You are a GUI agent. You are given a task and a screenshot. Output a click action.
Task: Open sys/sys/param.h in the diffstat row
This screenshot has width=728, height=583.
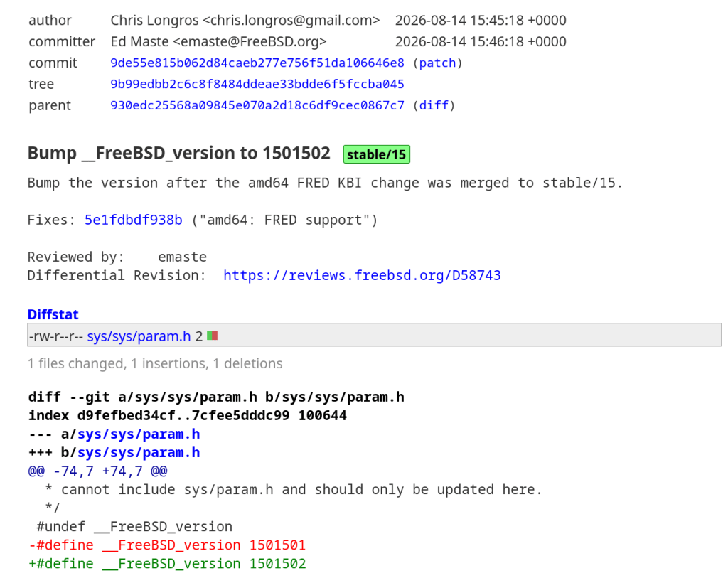point(139,336)
